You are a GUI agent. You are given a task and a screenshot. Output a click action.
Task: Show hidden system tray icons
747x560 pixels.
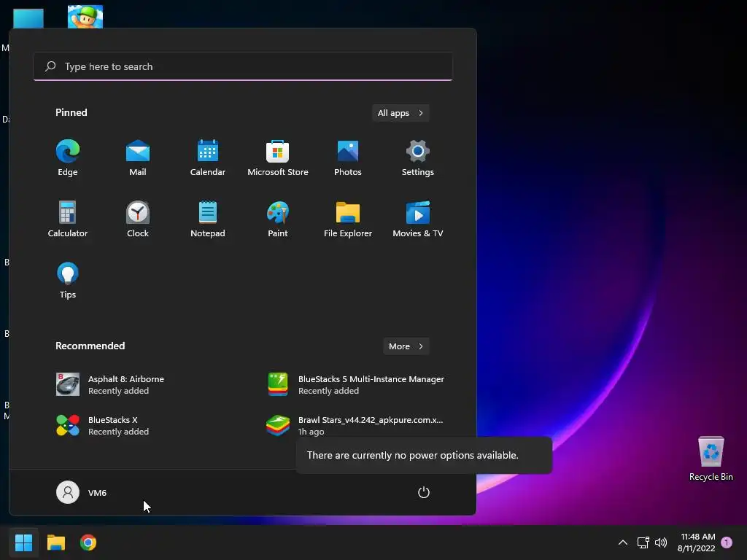coord(623,542)
